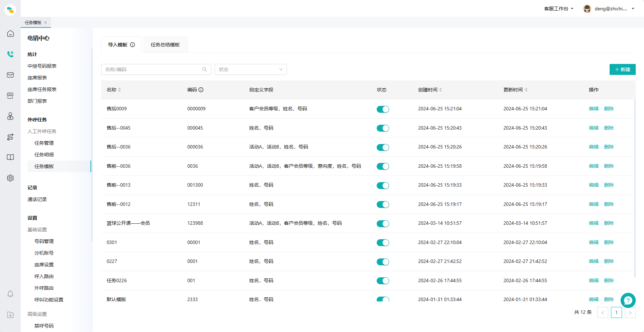Image resolution: width=644 pixels, height=332 pixels.
Task: Click the 新建 button
Action: [623, 69]
